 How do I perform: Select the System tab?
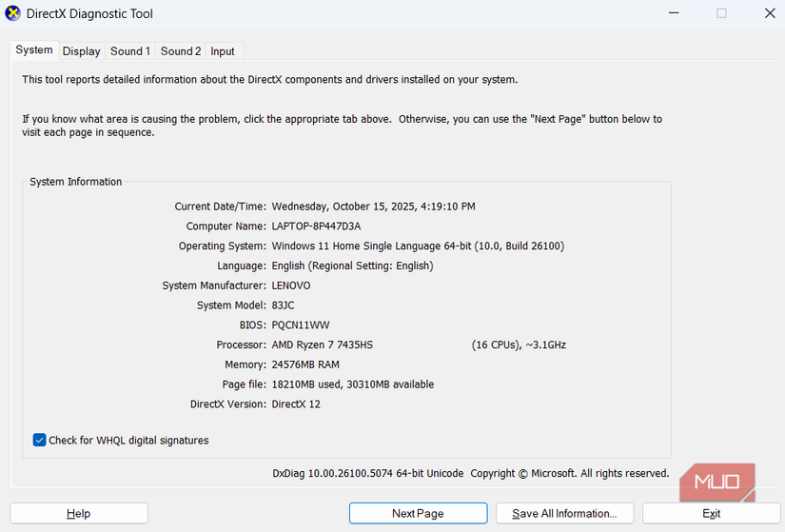[x=34, y=50]
